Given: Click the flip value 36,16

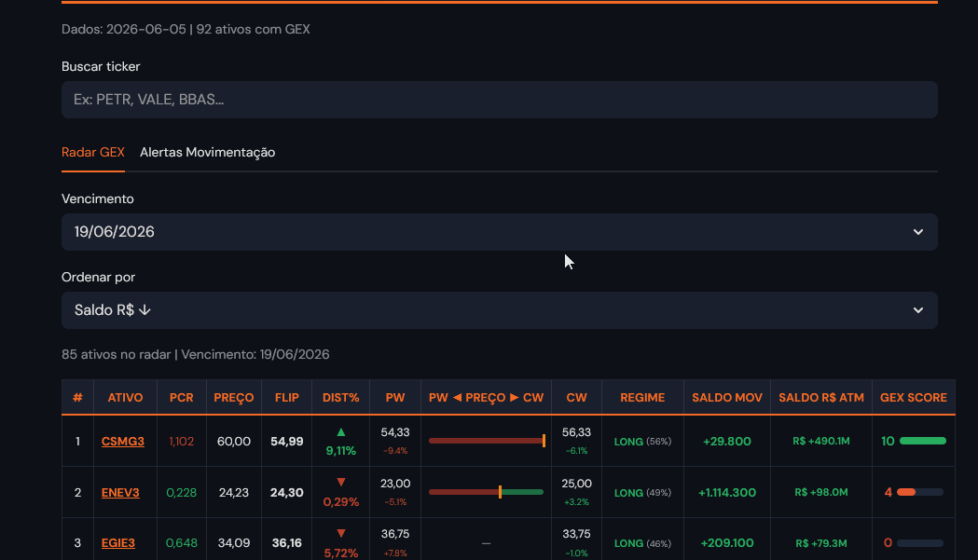Looking at the screenshot, I should pyautogui.click(x=287, y=543).
